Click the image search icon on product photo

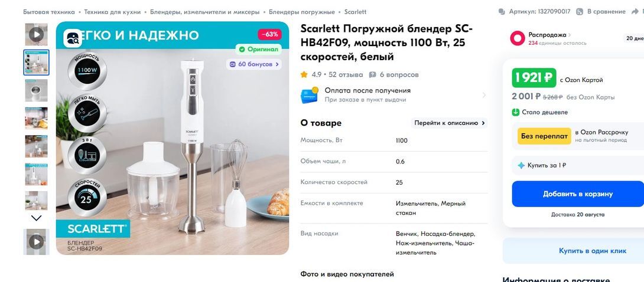[x=73, y=38]
